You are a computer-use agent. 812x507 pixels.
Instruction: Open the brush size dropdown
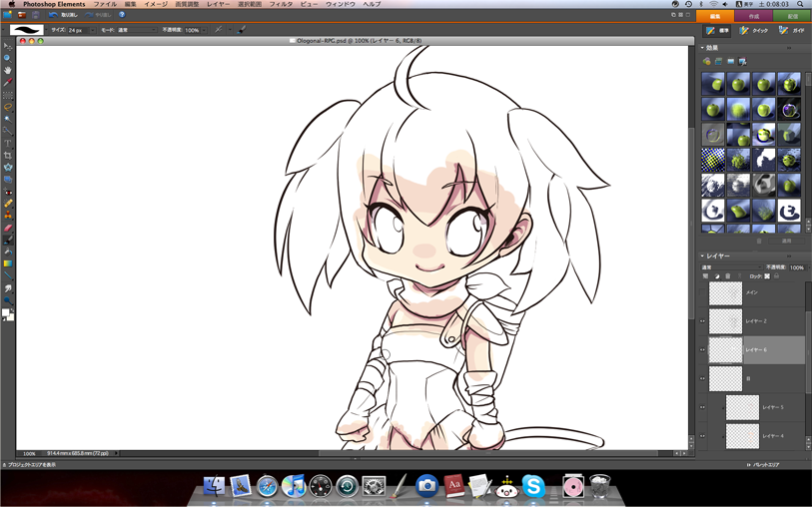click(x=93, y=30)
